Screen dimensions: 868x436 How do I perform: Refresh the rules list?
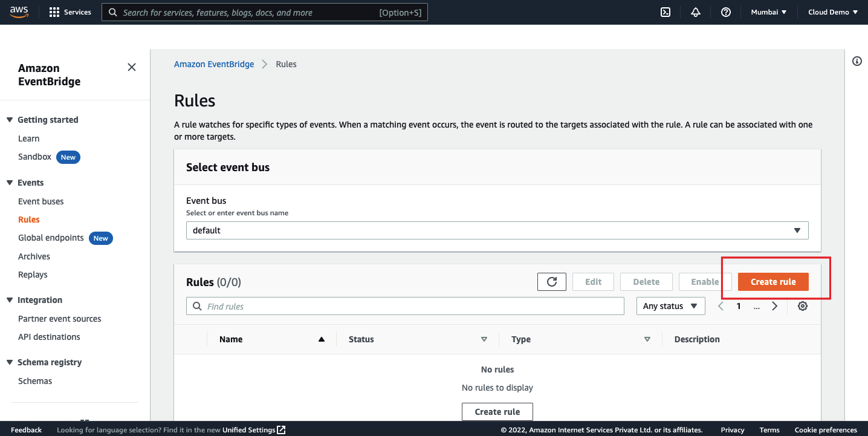[x=552, y=282]
